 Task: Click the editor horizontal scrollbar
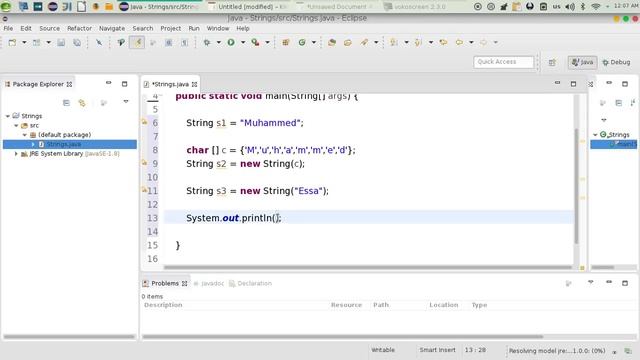tap(367, 268)
